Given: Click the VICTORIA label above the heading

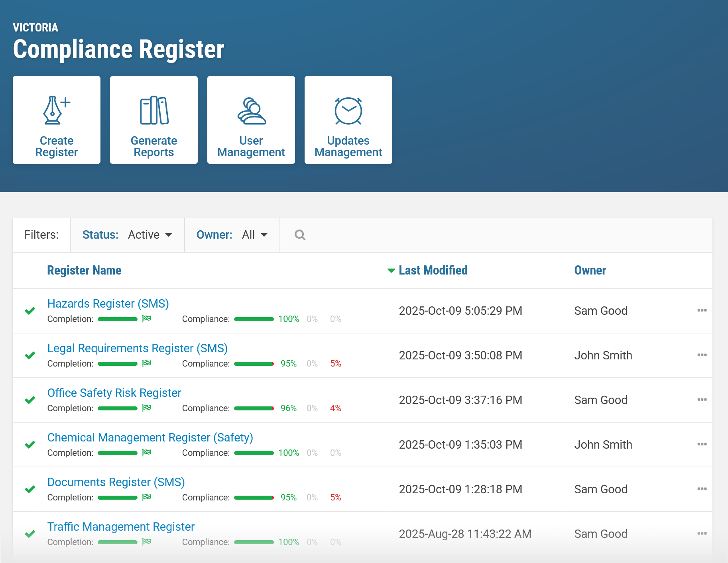Looking at the screenshot, I should (35, 27).
